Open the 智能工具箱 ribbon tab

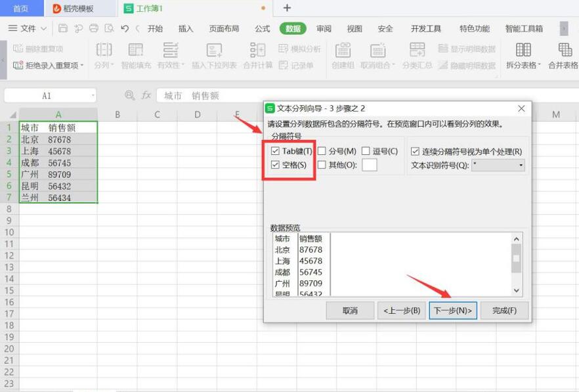point(524,28)
